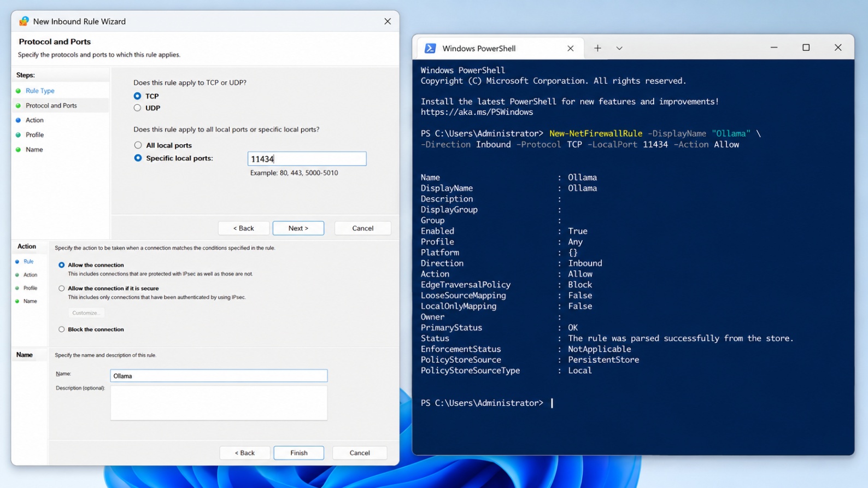The image size is (868, 488).
Task: Close the New Inbound Rule Wizard
Action: (388, 21)
